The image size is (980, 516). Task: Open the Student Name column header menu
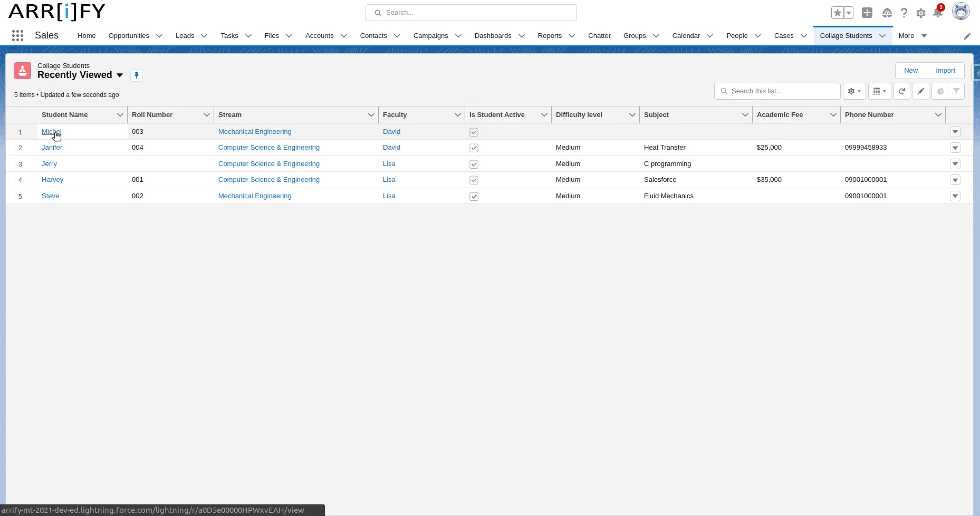(120, 114)
